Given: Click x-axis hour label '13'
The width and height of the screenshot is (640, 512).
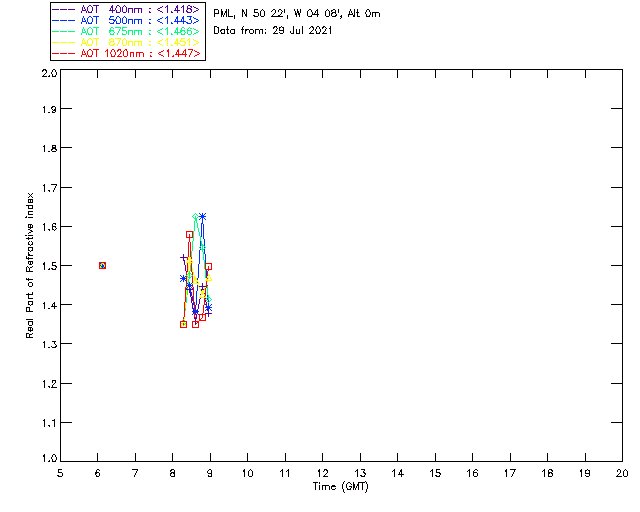Looking at the screenshot, I should pyautogui.click(x=360, y=473).
